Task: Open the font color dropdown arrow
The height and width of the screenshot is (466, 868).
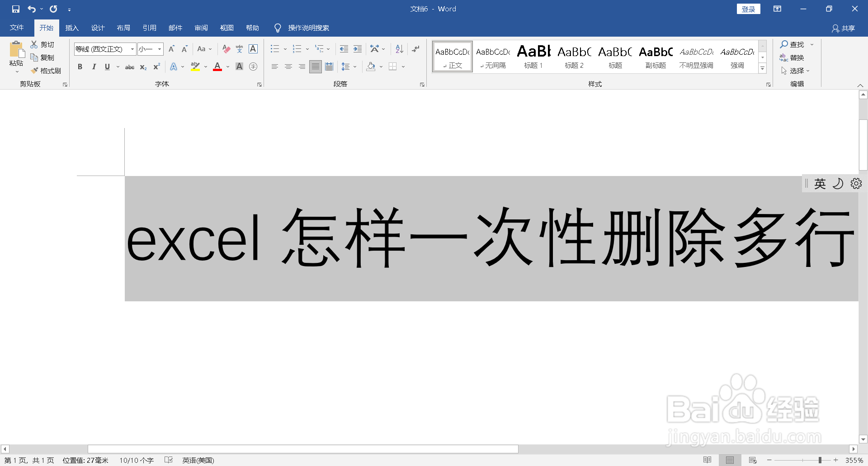Action: (227, 67)
